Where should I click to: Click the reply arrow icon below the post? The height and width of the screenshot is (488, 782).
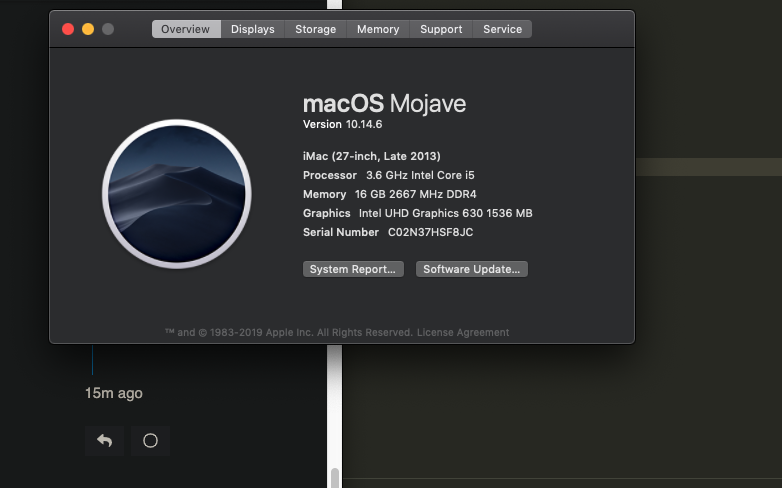tap(104, 441)
